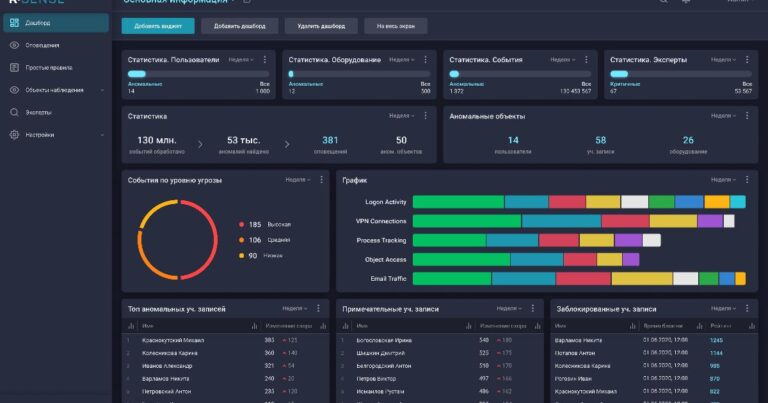Viewport: 768px width, 403px height.
Task: Click purple segment of Object Access bar
Action: point(631,259)
